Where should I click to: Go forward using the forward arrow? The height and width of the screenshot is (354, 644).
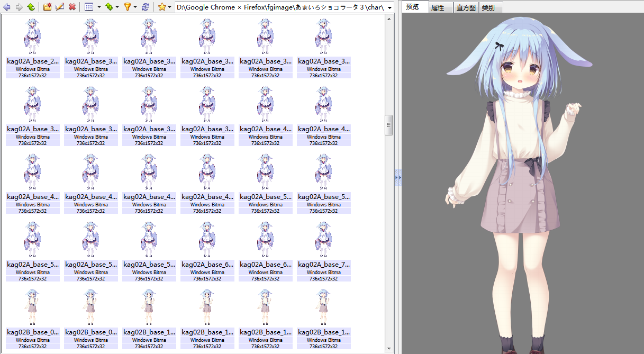19,7
